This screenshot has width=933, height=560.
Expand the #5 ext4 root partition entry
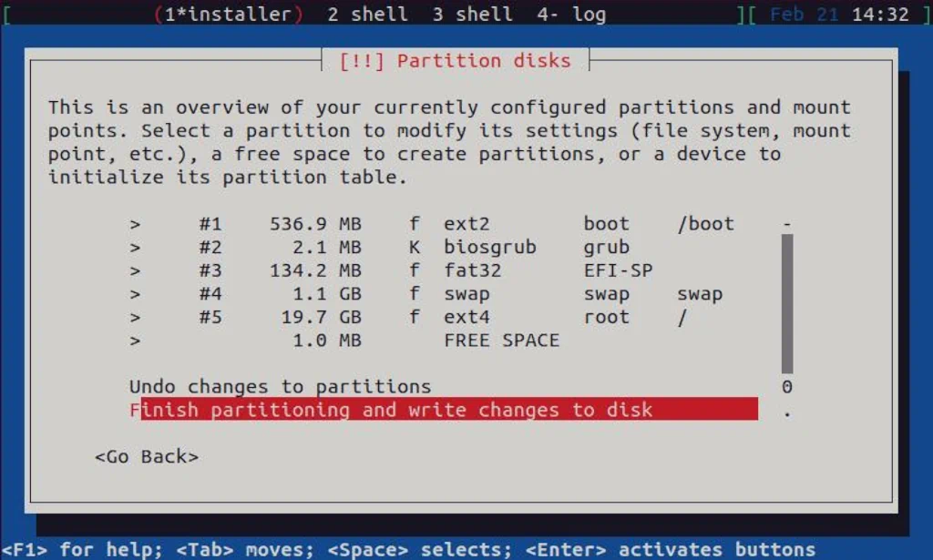point(134,318)
